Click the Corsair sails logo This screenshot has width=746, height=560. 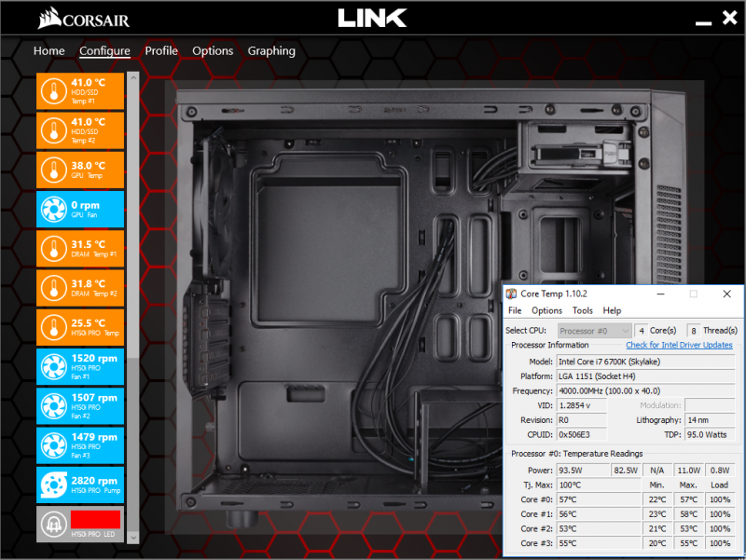pos(49,18)
